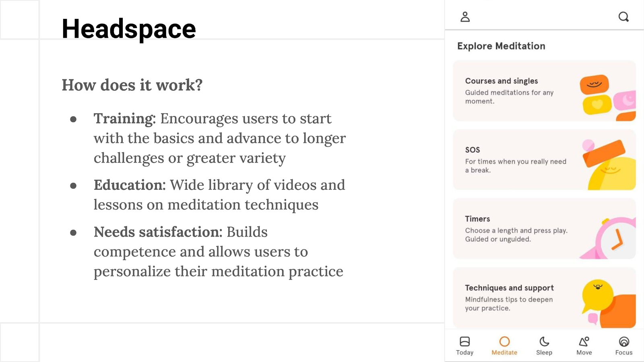Click the Focus headphones icon
This screenshot has height=362, width=644.
click(x=624, y=341)
